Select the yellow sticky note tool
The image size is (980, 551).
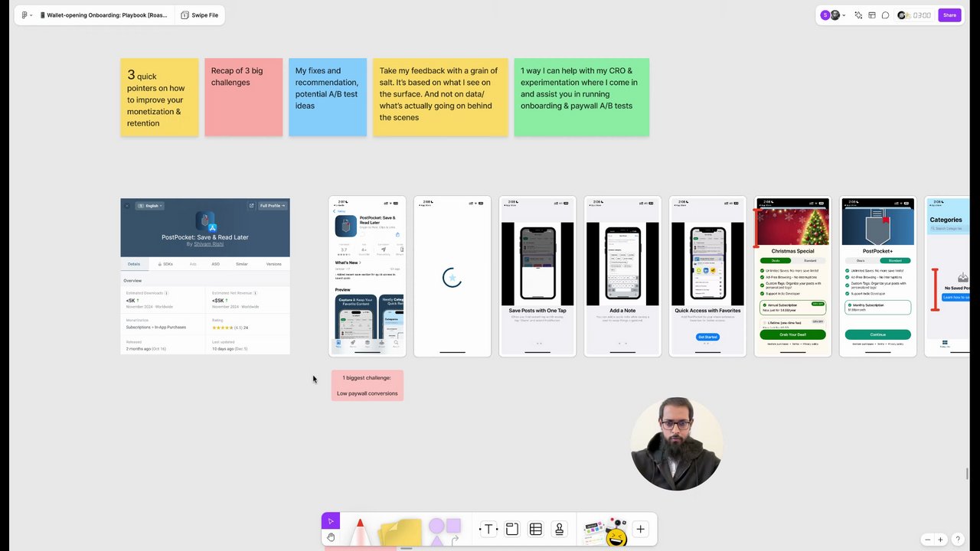coord(400,533)
